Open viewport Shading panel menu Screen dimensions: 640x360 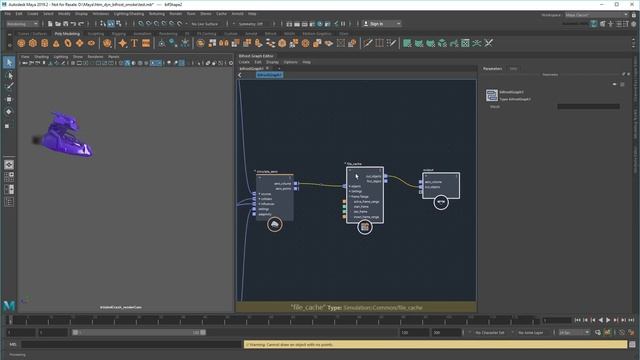41,57
